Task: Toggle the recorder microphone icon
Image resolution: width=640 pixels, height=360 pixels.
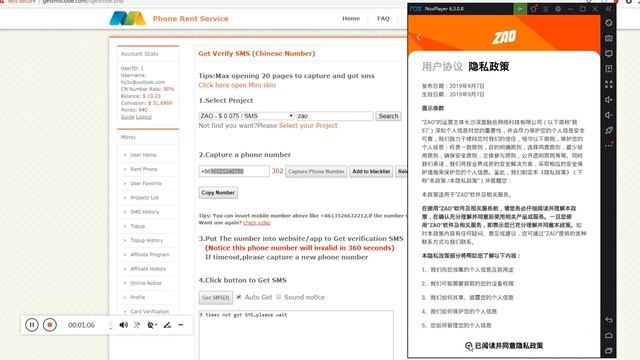Action: click(137, 325)
